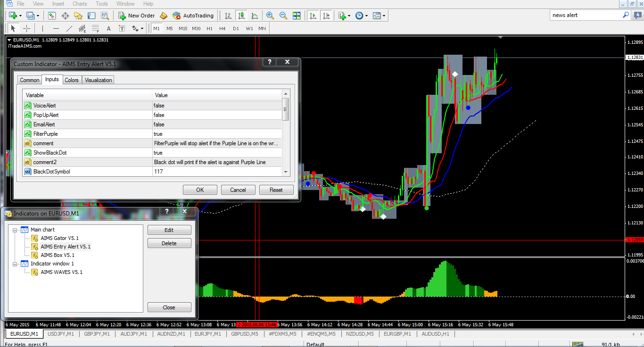Switch chart to candlesticks view
This screenshot has width=644, height=347.
tap(241, 16)
